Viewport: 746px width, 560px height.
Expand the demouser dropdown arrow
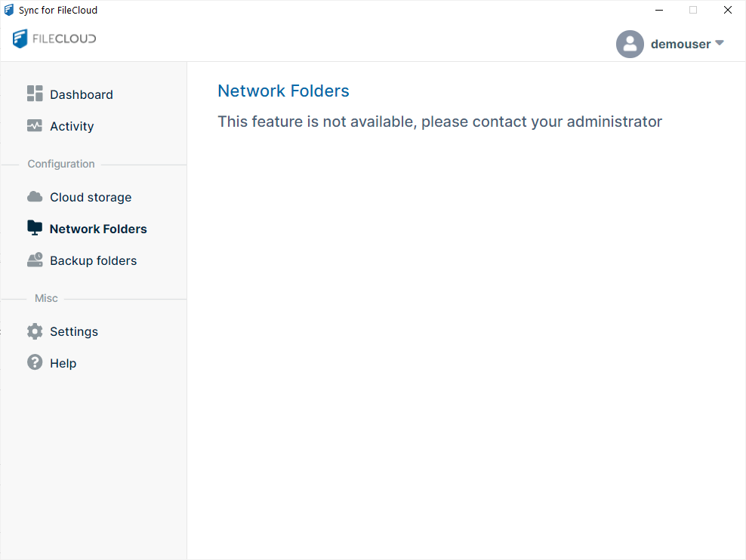point(719,43)
